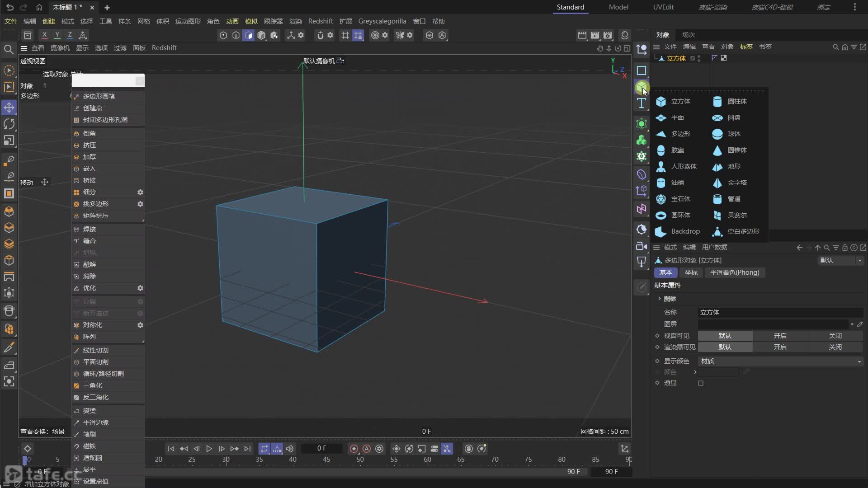Viewport: 868px width, 488px height.
Task: Set 渲染器可见 to 关闭
Action: [835, 347]
